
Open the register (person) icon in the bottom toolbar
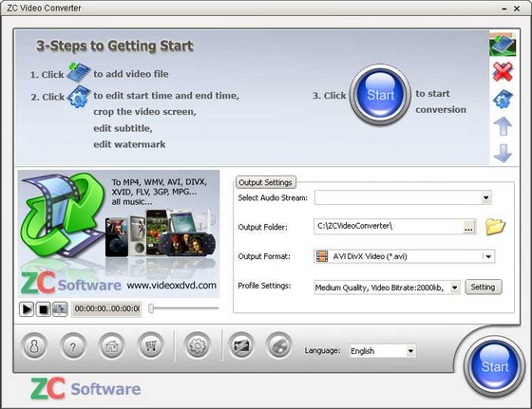click(34, 346)
